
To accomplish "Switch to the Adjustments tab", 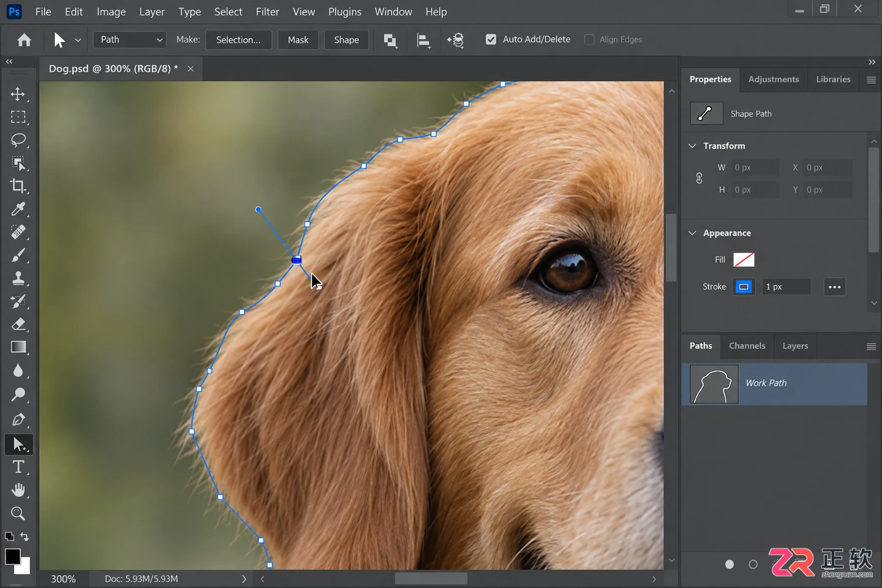I will click(774, 80).
